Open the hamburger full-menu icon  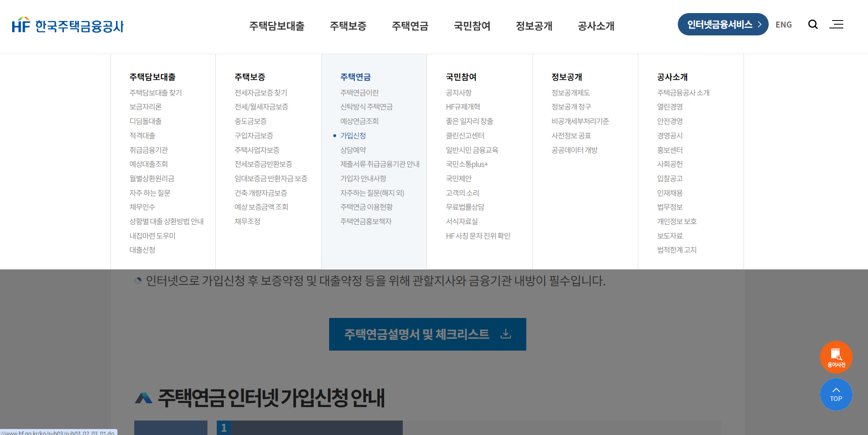pyautogui.click(x=837, y=24)
